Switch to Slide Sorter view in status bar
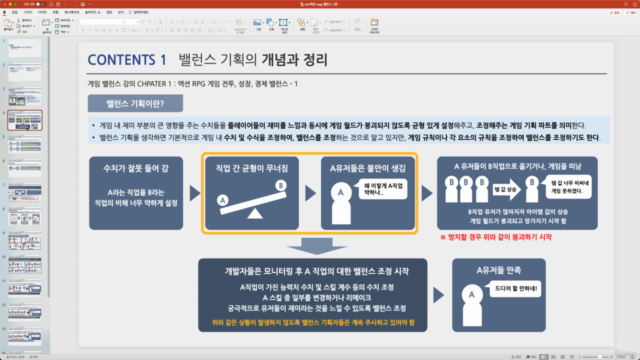640x360 pixels. (x=553, y=357)
